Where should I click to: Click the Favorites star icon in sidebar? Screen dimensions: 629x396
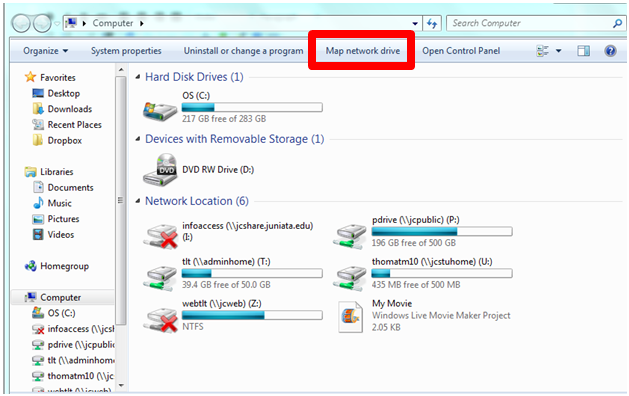[30, 77]
